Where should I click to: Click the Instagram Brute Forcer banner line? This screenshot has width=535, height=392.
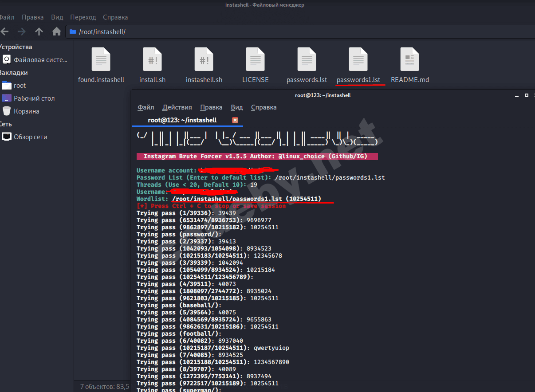click(257, 157)
